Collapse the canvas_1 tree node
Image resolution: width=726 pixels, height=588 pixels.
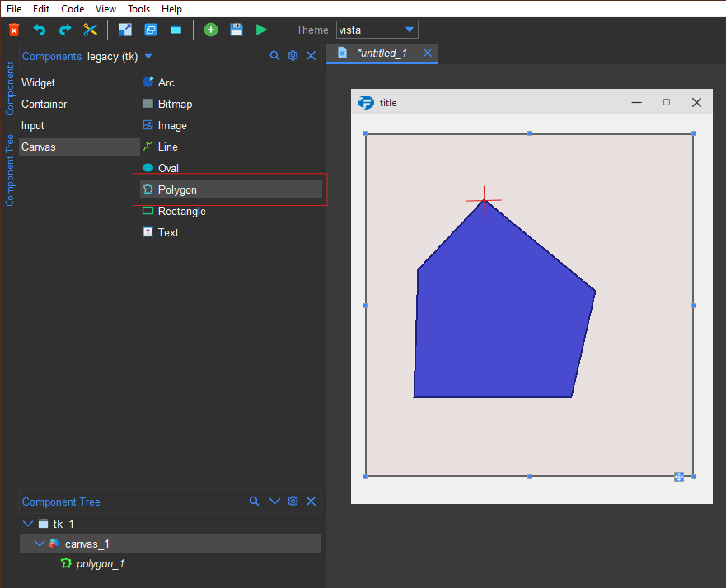[40, 544]
